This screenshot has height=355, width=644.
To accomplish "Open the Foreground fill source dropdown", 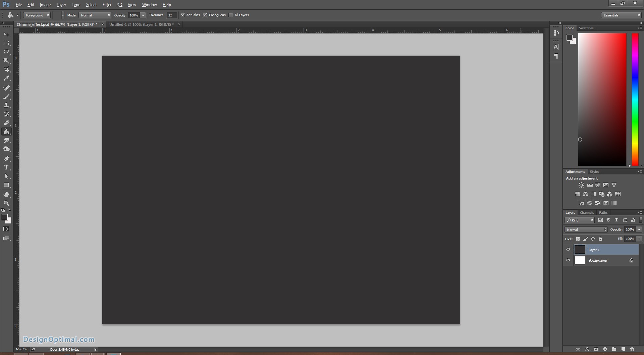I will point(37,15).
